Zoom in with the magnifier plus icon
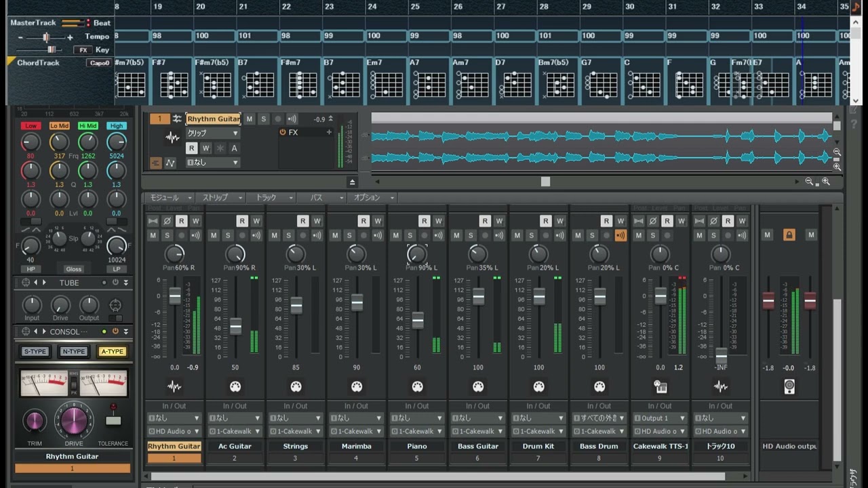The image size is (868, 488). point(826,182)
